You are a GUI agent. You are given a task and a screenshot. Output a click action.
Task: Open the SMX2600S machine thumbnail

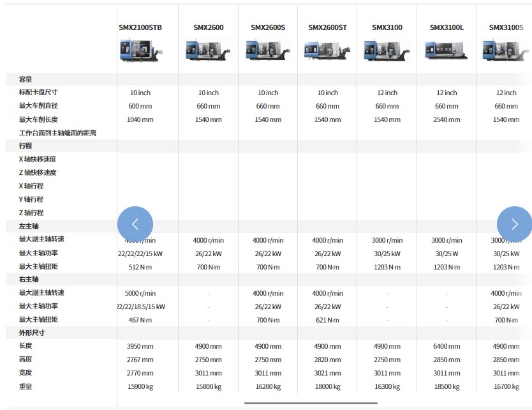pyautogui.click(x=268, y=50)
